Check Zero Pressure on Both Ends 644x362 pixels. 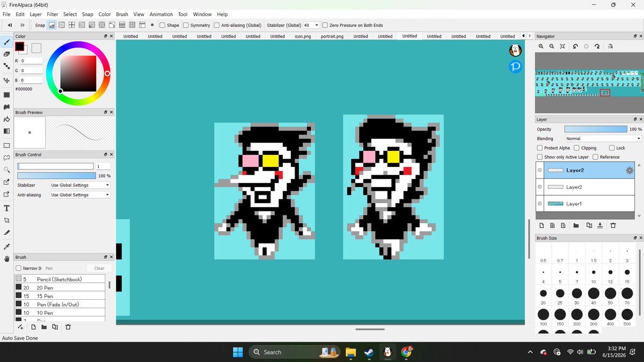325,25
